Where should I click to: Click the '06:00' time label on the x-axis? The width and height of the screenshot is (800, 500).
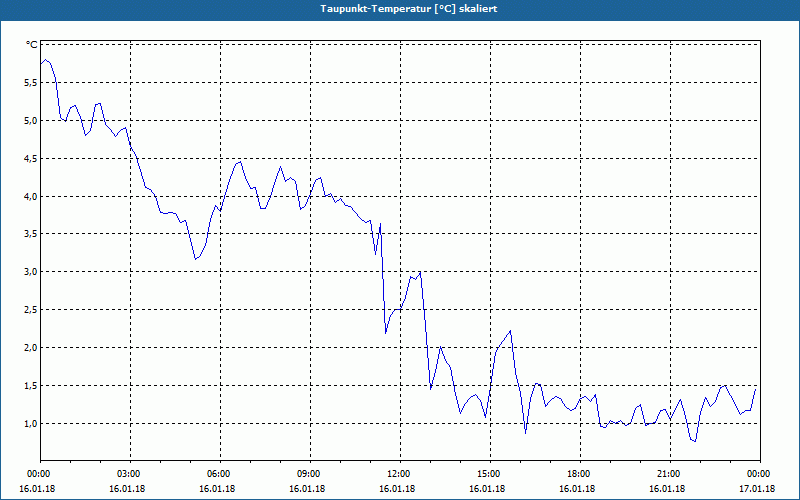click(220, 474)
